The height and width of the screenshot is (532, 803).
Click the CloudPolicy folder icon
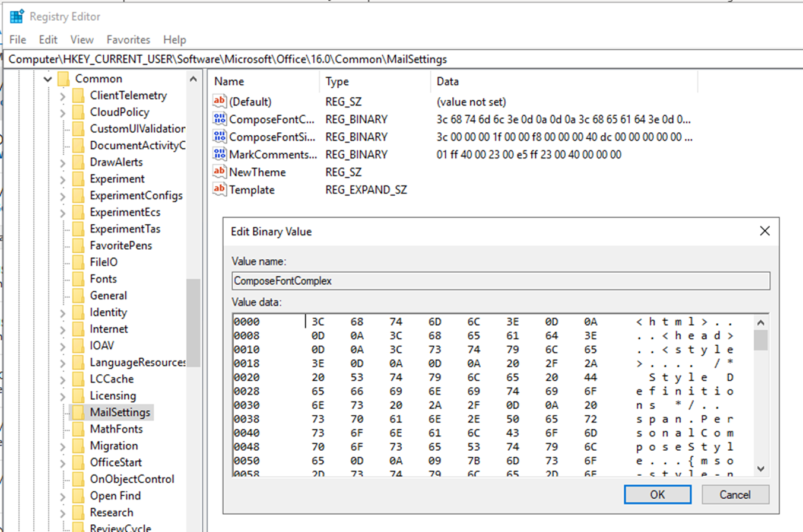[x=78, y=112]
